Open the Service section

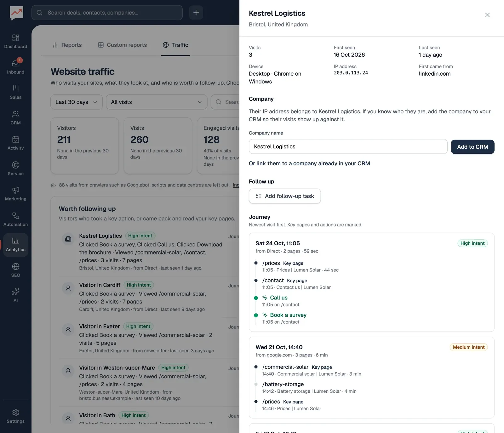[x=15, y=169]
